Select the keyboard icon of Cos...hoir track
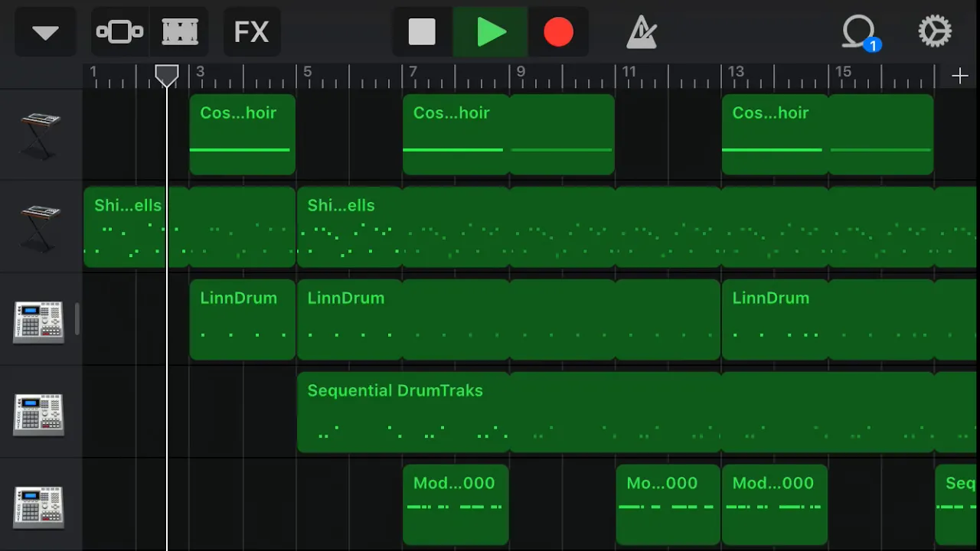 41,135
